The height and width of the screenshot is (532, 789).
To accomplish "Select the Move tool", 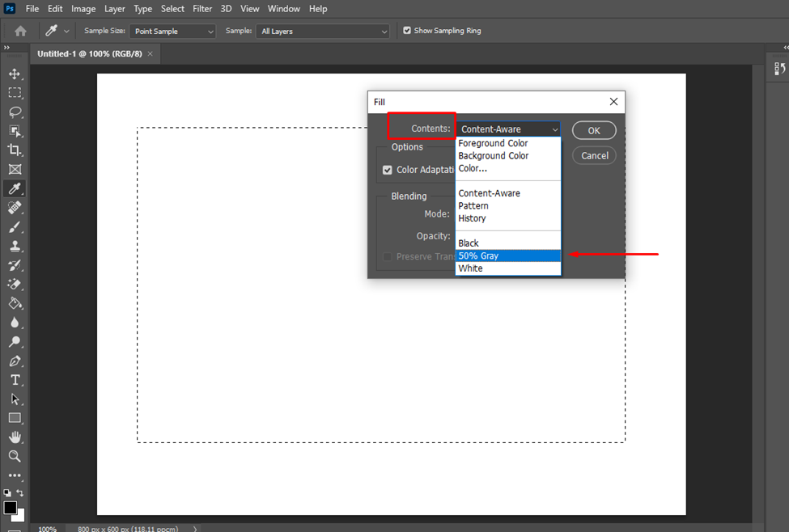I will [15, 74].
